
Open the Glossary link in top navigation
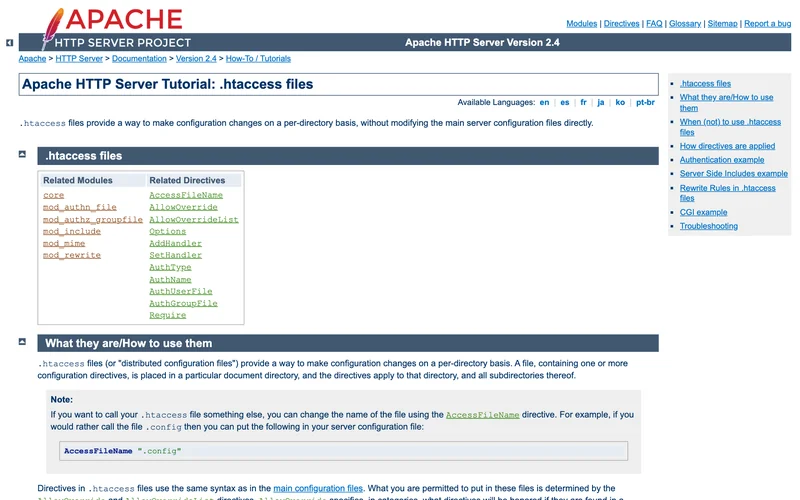click(685, 23)
